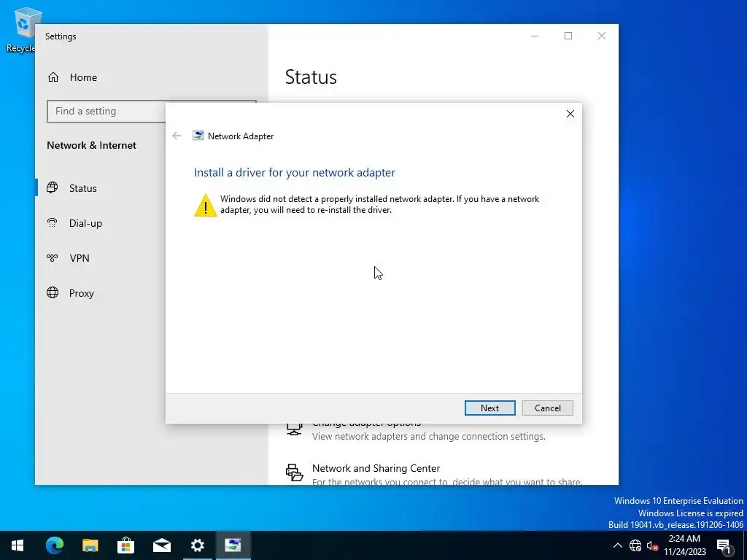Click the Network and Sharing Center icon
The width and height of the screenshot is (747, 560).
[295, 472]
